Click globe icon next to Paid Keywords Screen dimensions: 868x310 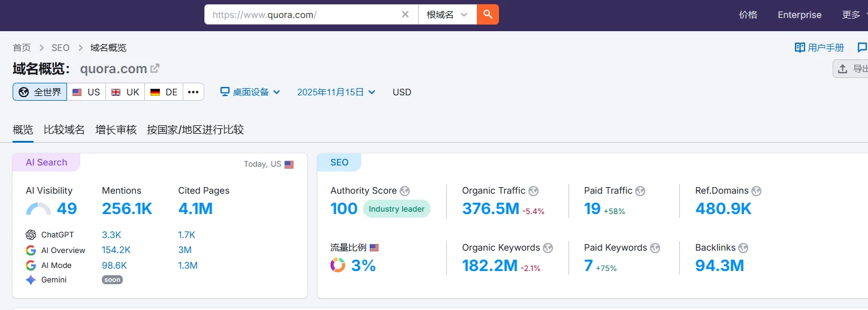655,248
